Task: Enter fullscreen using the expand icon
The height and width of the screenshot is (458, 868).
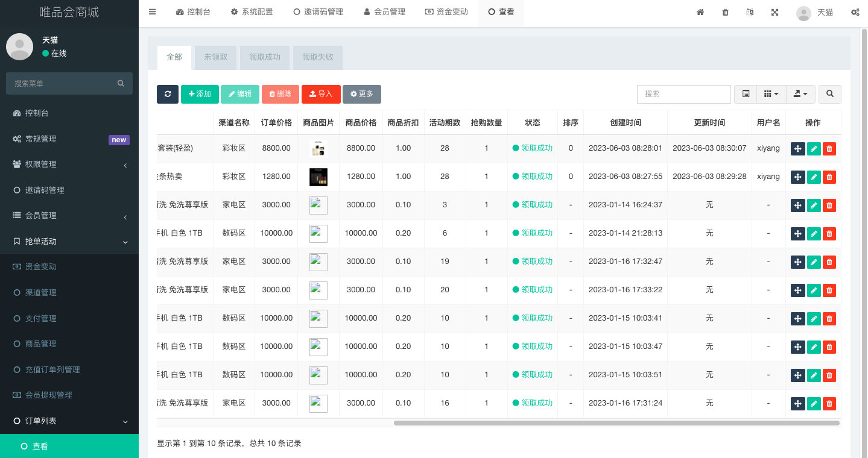Action: [775, 12]
